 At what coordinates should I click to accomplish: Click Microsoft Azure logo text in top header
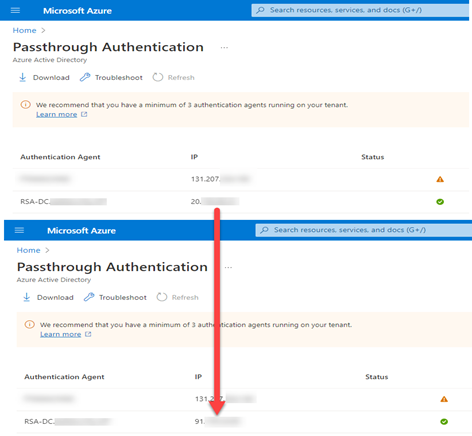click(x=77, y=11)
